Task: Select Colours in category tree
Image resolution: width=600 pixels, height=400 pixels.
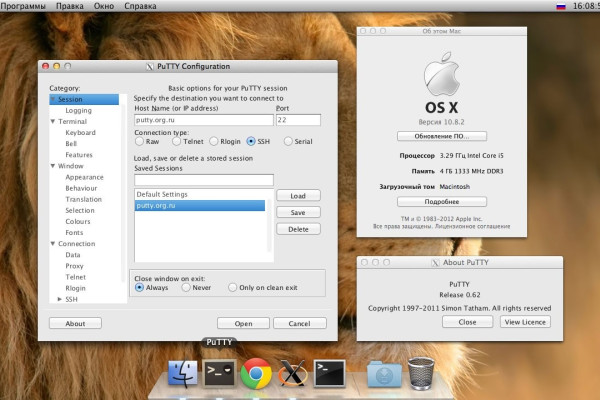Action: [x=78, y=221]
